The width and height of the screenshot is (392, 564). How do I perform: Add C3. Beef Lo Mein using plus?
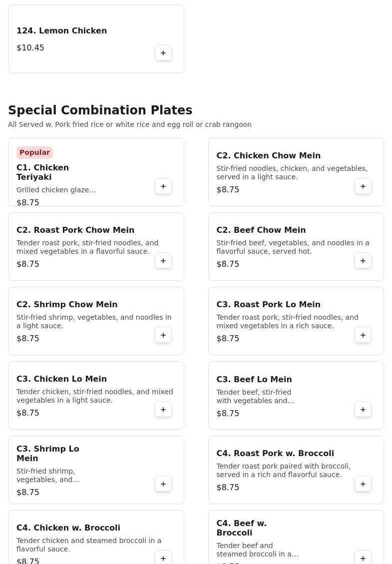tap(363, 410)
